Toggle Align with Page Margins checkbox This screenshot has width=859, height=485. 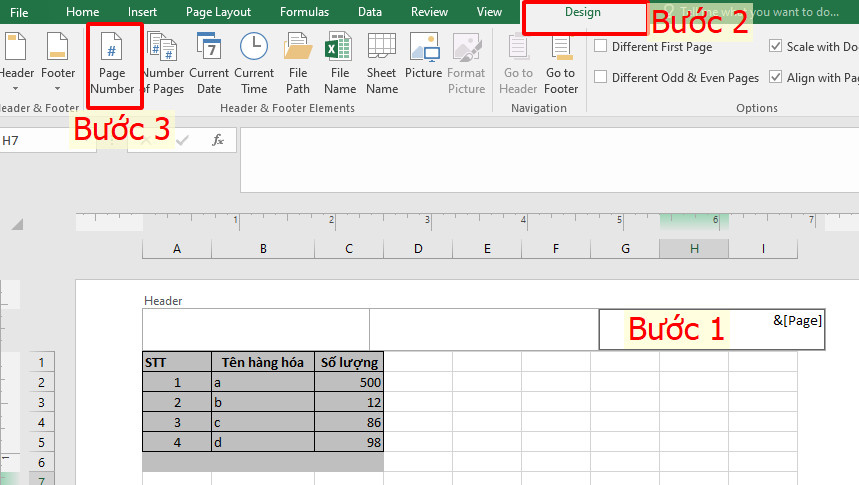[775, 77]
